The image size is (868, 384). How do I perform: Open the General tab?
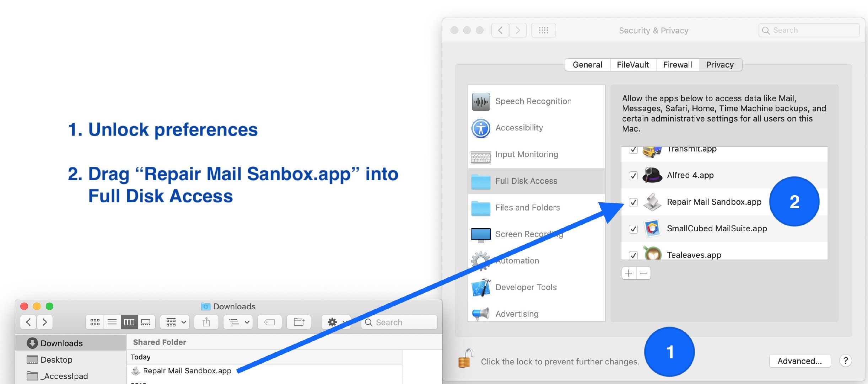pos(587,65)
